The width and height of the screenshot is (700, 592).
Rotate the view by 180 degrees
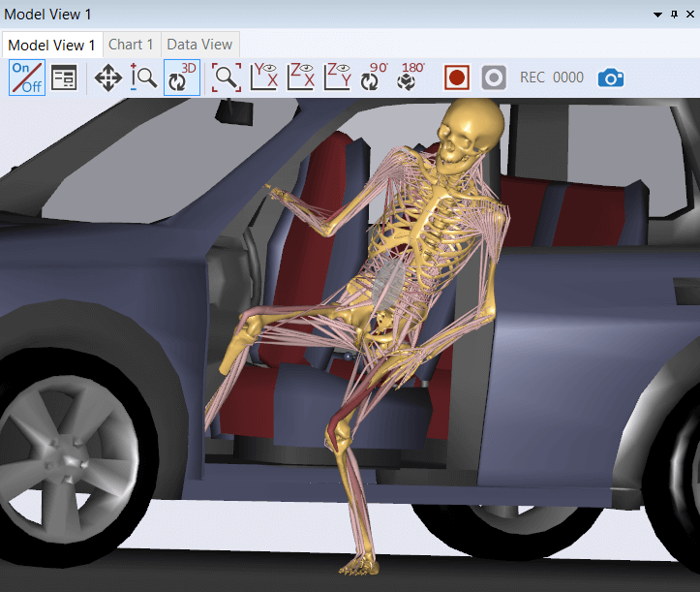click(x=411, y=77)
